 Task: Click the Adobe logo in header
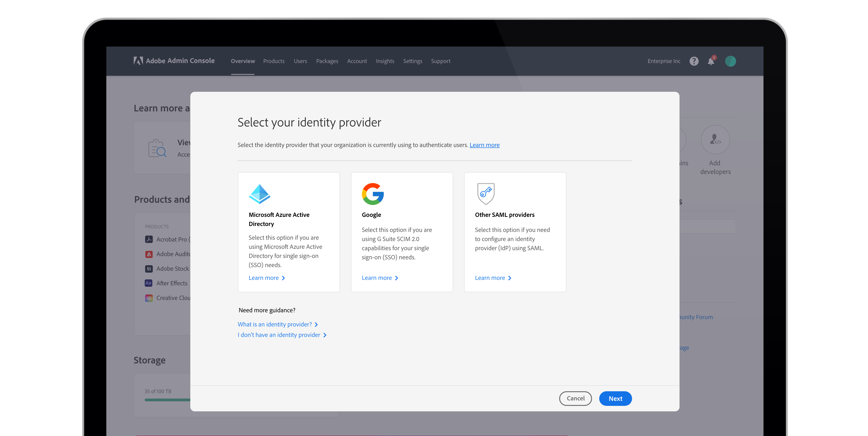tap(138, 61)
